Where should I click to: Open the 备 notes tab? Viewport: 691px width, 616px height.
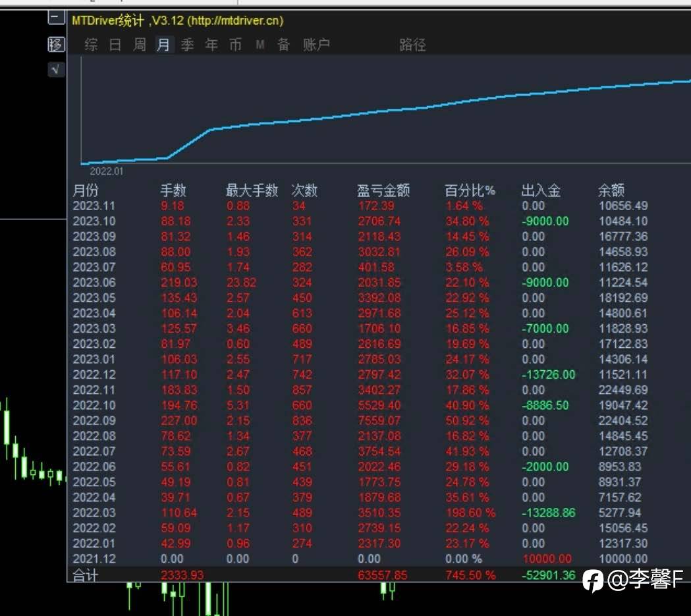(283, 45)
